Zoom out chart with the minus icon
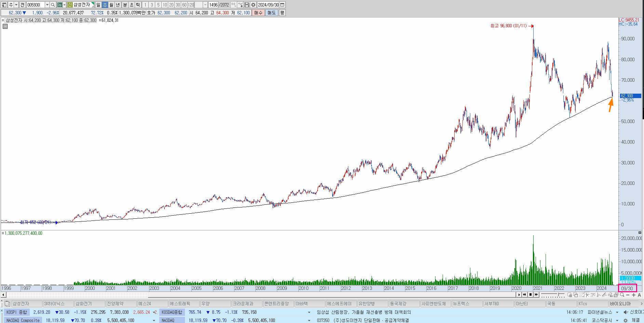Image resolution: width=644 pixels, height=323 pixels. (x=628, y=295)
